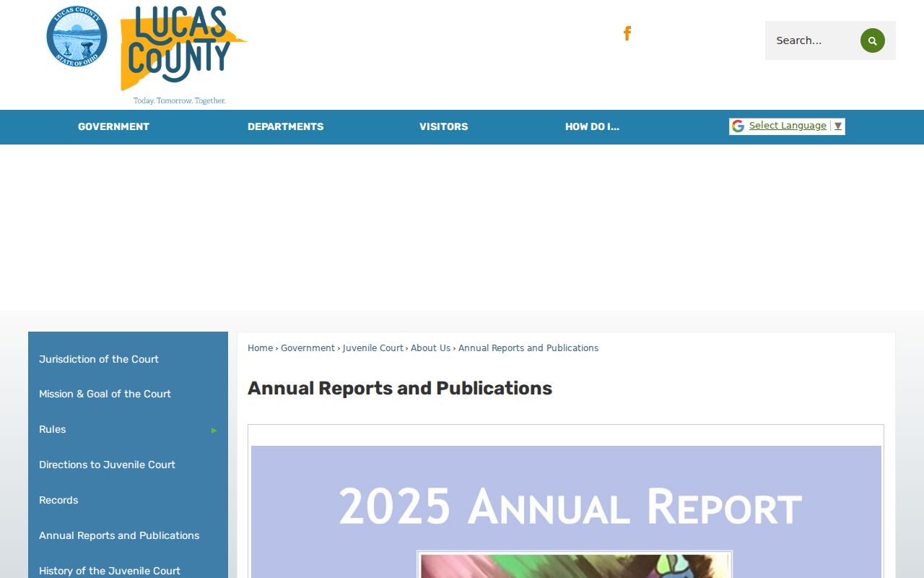Expand the Rules submenu arrow
The image size is (924, 578).
pyautogui.click(x=214, y=430)
